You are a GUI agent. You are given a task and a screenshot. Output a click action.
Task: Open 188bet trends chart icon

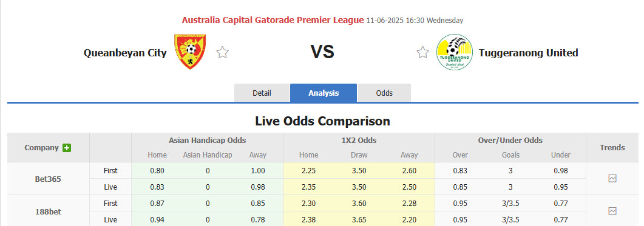point(612,211)
